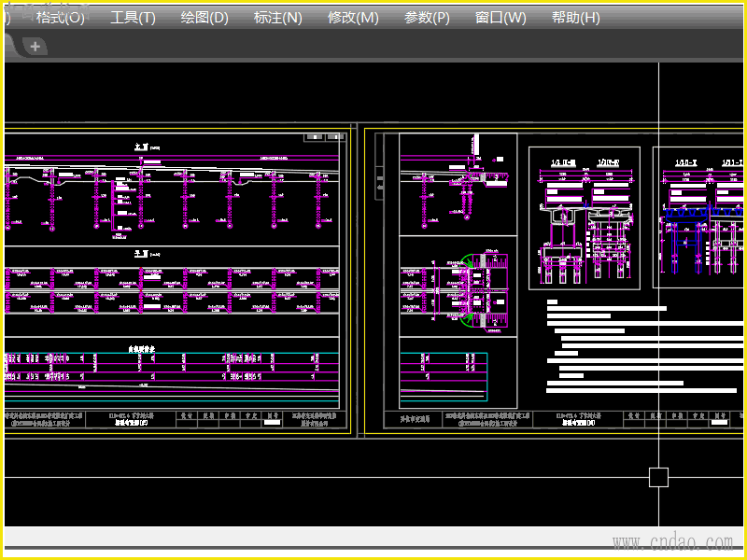Open the 标注(N) dimension menu
The height and width of the screenshot is (560, 747).
(277, 18)
